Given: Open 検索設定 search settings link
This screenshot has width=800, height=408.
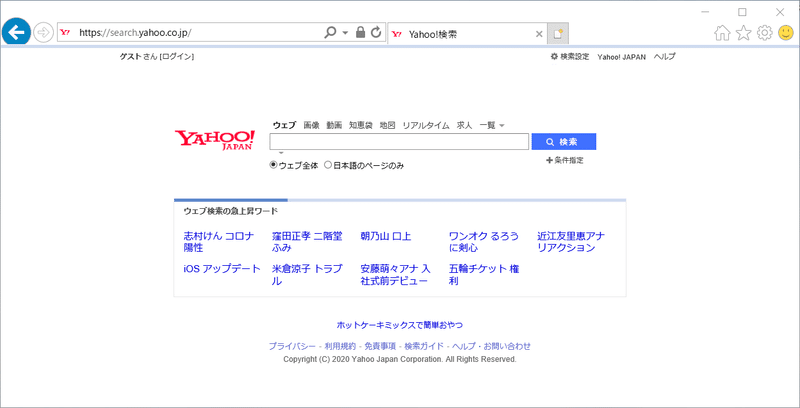Looking at the screenshot, I should [x=574, y=57].
